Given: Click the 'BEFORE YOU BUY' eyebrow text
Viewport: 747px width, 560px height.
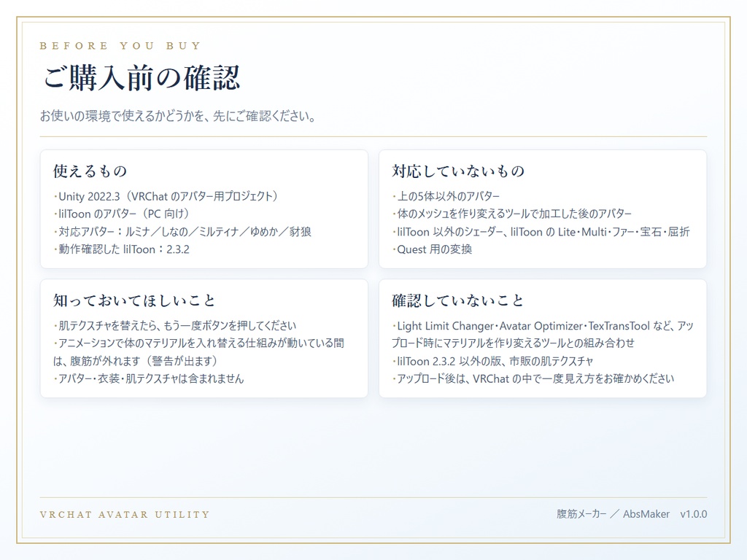Looking at the screenshot, I should (x=120, y=46).
